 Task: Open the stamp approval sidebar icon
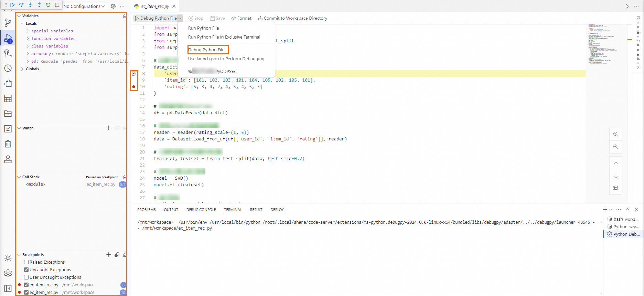(x=8, y=159)
